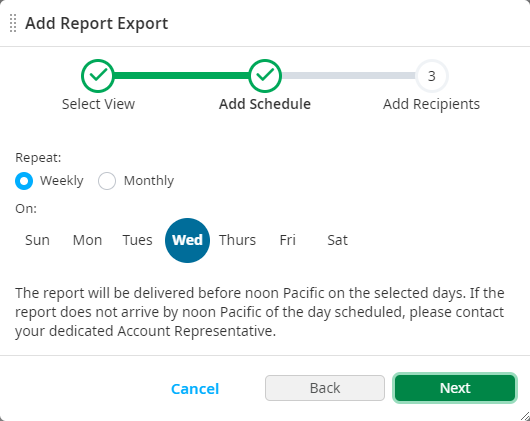Click the Add Schedule step checkmark
Screen dimensions: 530x421
[x=265, y=76]
